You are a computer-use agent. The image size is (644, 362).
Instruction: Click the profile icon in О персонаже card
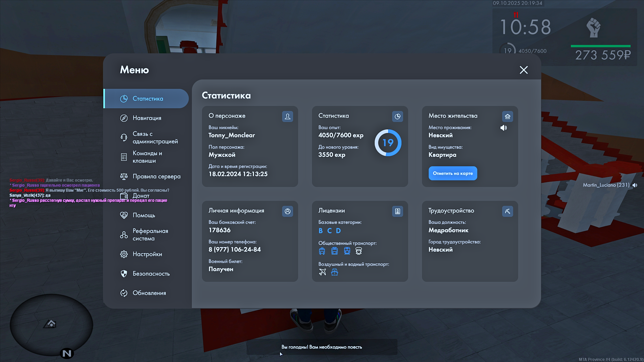[287, 116]
